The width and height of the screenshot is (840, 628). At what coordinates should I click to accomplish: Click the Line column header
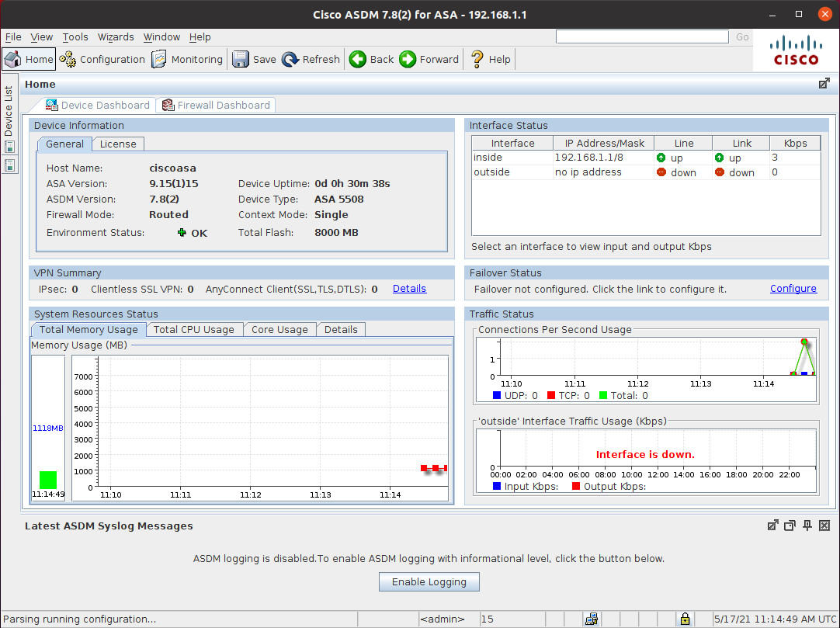tap(684, 143)
